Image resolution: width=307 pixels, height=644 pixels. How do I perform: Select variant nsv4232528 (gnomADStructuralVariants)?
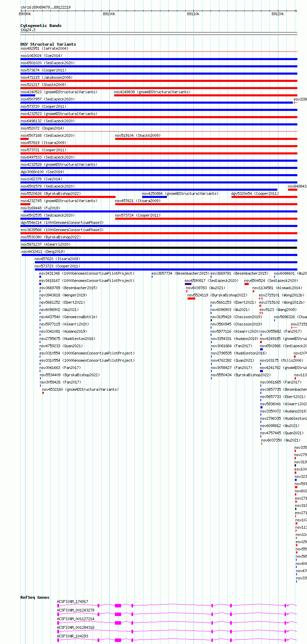coord(59,164)
